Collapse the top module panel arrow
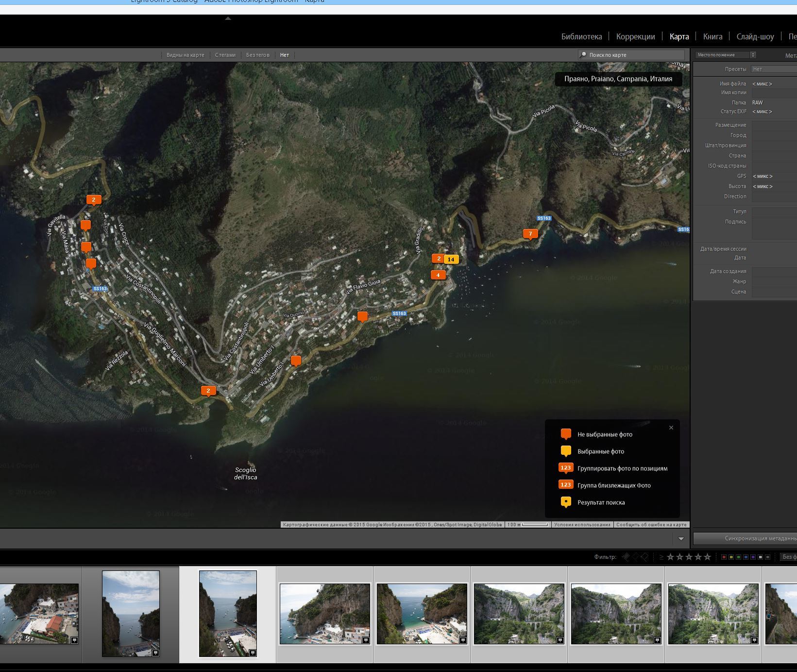This screenshot has width=797, height=672. point(228,18)
